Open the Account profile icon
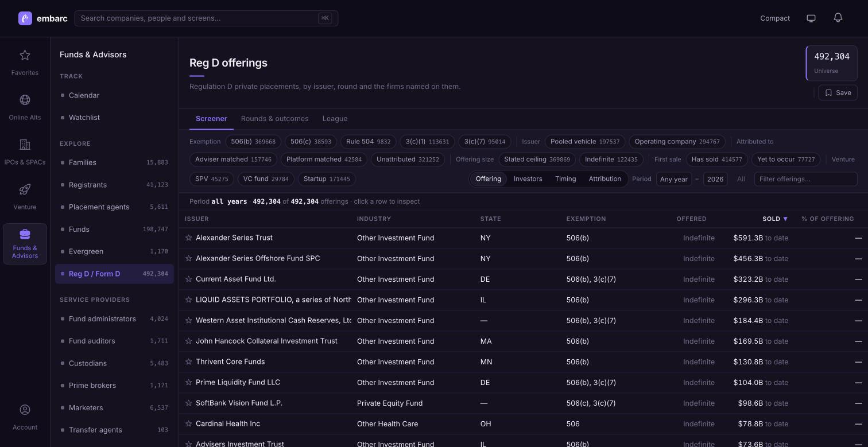The width and height of the screenshot is (868, 447). [25, 410]
